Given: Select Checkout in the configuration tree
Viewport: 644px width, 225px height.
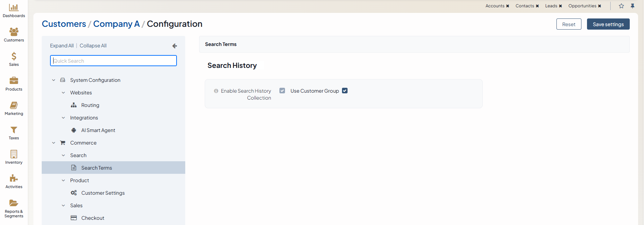Looking at the screenshot, I should 93,218.
